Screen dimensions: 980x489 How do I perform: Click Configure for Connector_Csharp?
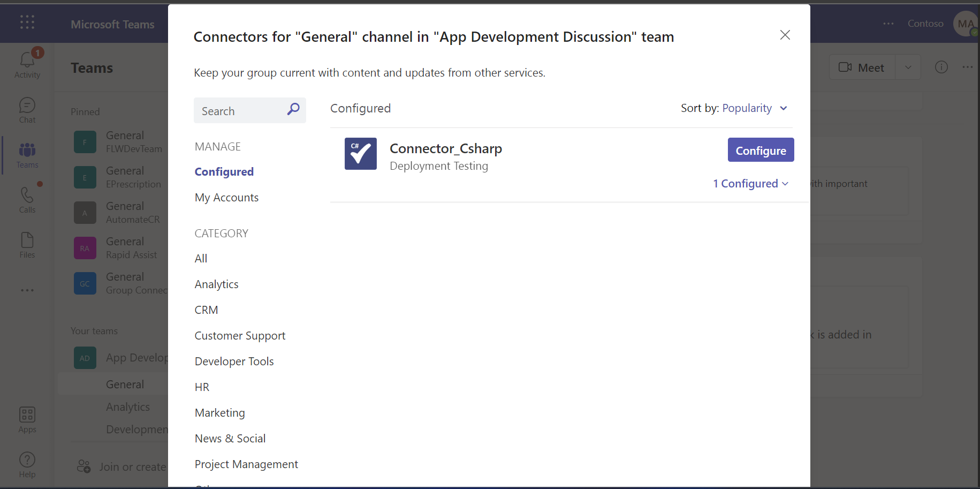coord(761,150)
